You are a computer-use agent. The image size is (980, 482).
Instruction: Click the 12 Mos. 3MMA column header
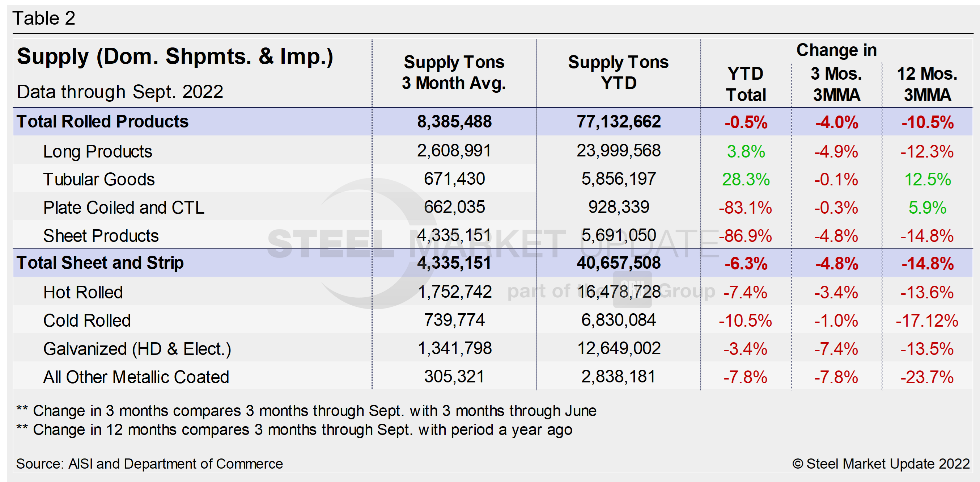point(927,84)
